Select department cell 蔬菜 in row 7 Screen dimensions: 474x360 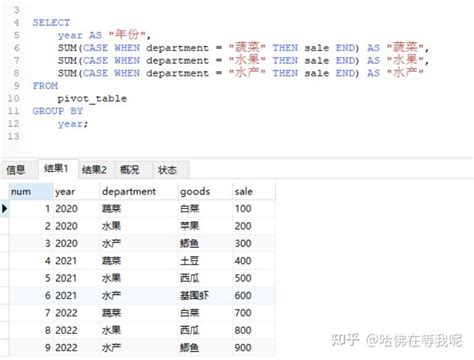[138, 313]
